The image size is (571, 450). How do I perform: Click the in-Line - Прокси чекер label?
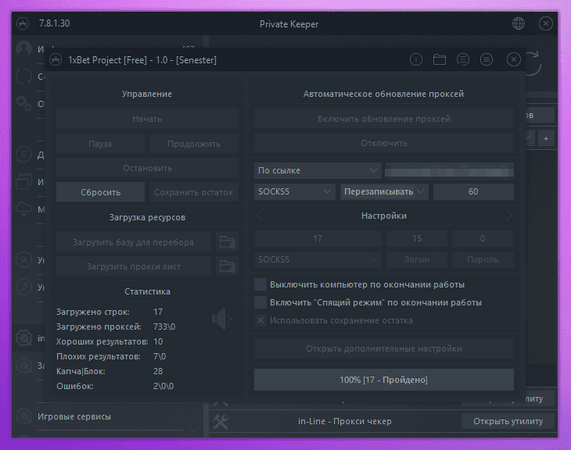click(x=344, y=421)
